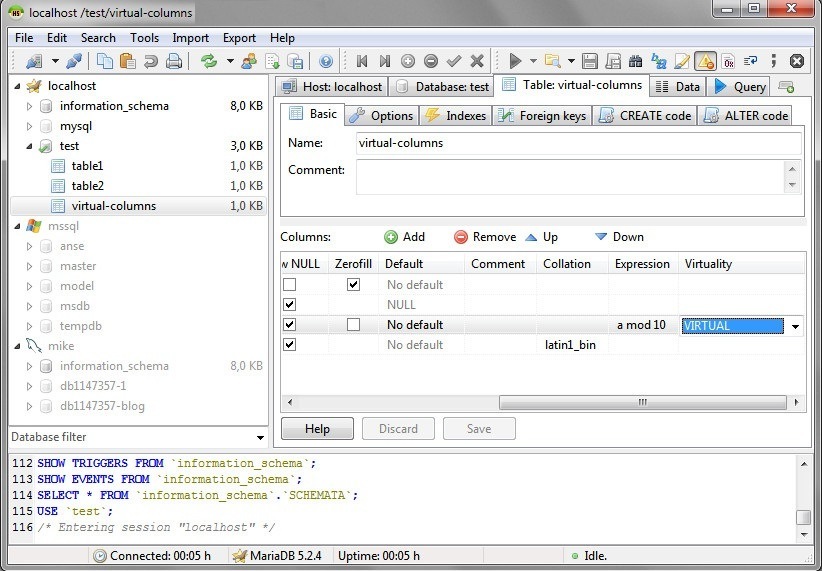Collapse the localhost tree node

click(17, 86)
